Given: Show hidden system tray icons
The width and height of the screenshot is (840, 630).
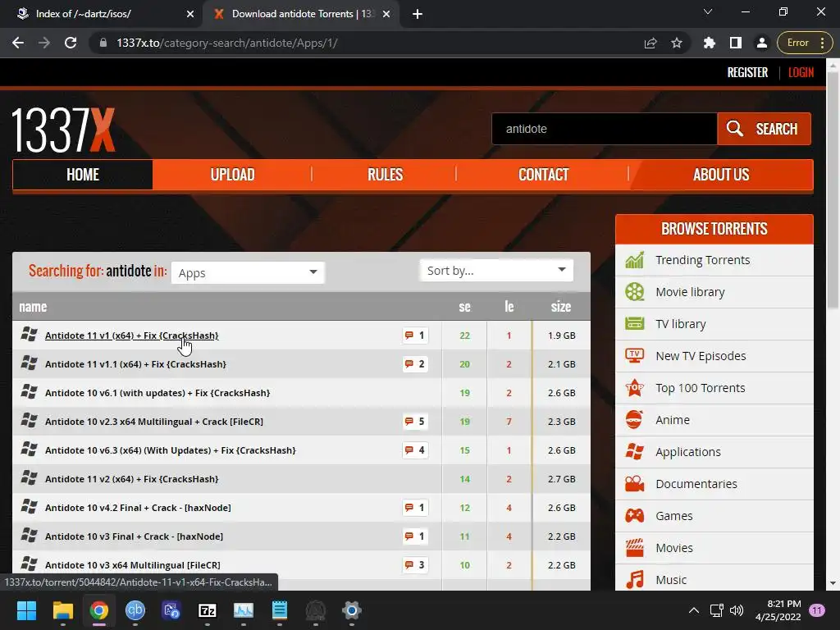Looking at the screenshot, I should 693,610.
